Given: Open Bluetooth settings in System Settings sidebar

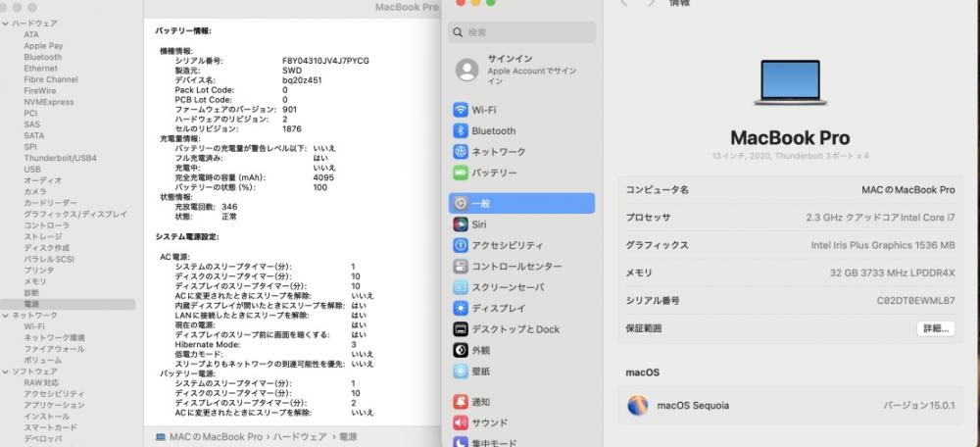Looking at the screenshot, I should coord(521,130).
